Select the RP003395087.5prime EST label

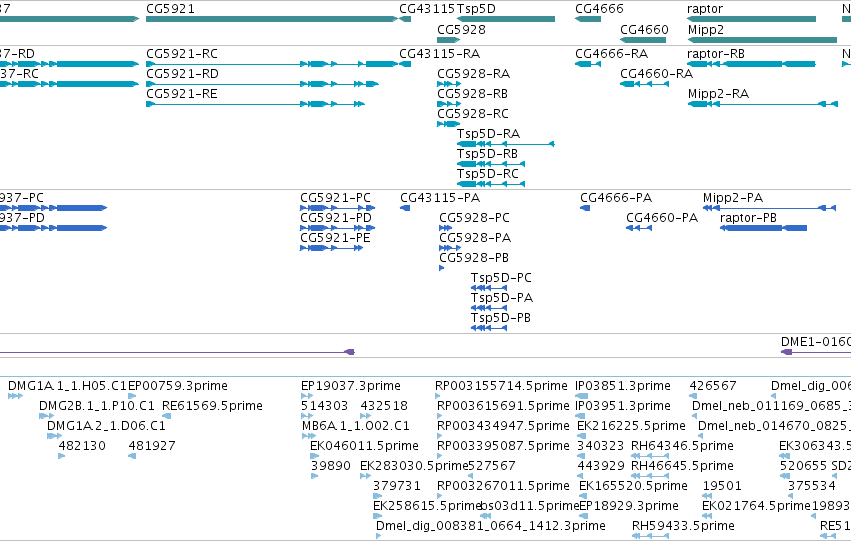[x=503, y=447]
